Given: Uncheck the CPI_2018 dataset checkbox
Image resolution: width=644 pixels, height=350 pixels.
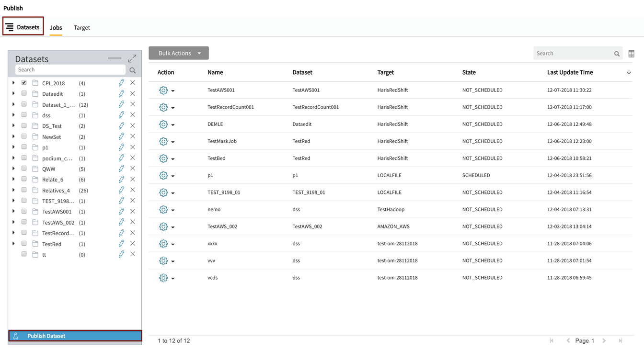Looking at the screenshot, I should (x=24, y=83).
